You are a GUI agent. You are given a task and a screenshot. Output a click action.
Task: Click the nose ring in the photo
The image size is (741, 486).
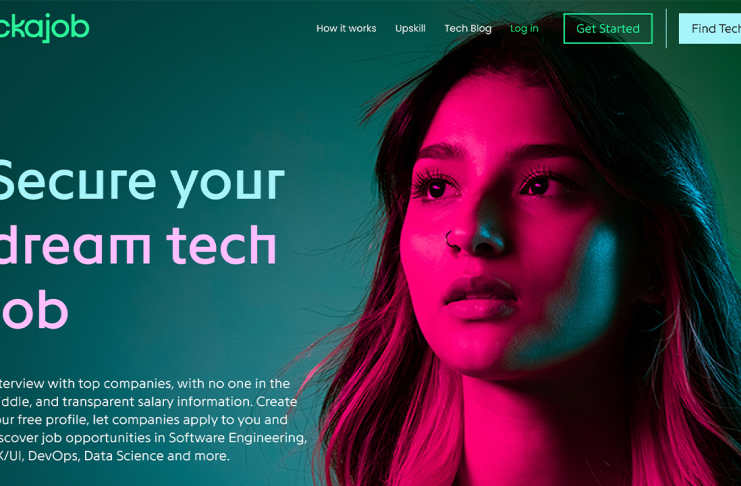(x=451, y=240)
